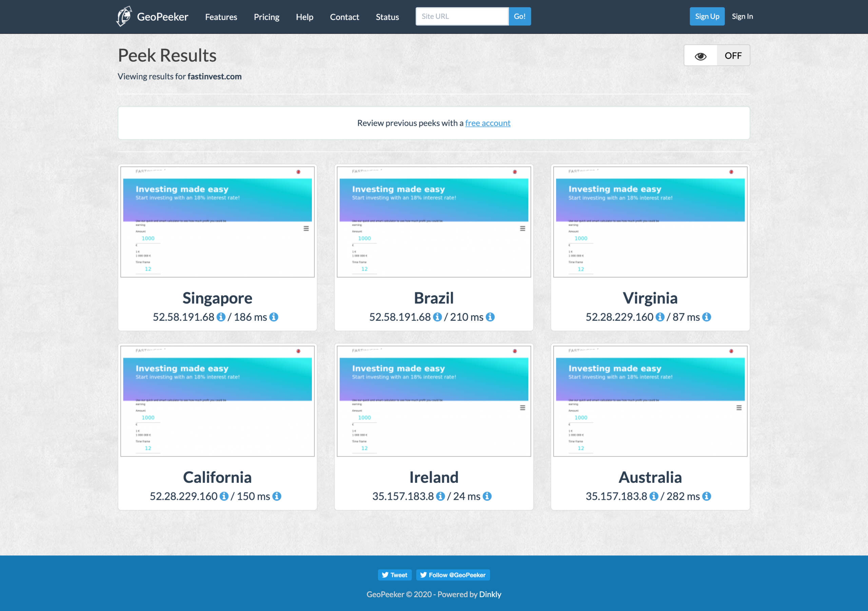868x611 pixels.
Task: Click info icon next to Virginia 87 ms
Action: tap(707, 317)
